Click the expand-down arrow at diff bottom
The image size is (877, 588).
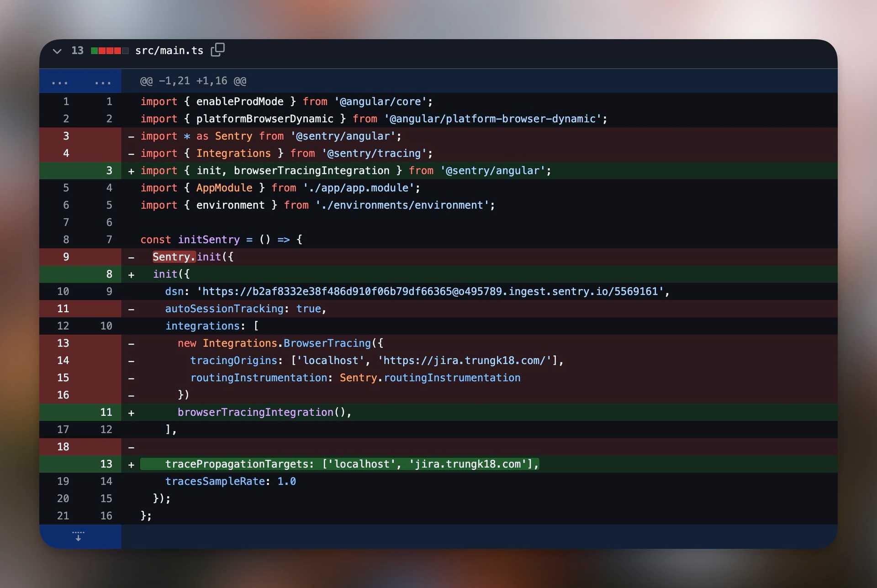point(78,536)
